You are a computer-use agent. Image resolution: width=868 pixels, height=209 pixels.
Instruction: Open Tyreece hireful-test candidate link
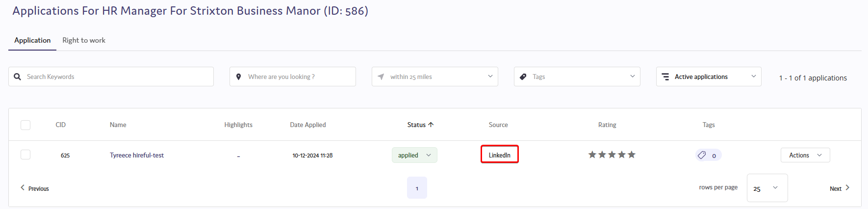137,155
